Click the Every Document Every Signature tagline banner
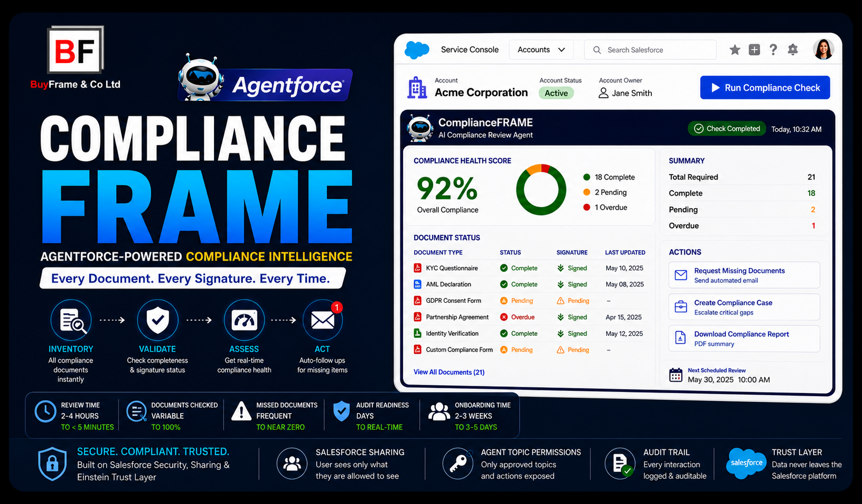 [x=192, y=279]
